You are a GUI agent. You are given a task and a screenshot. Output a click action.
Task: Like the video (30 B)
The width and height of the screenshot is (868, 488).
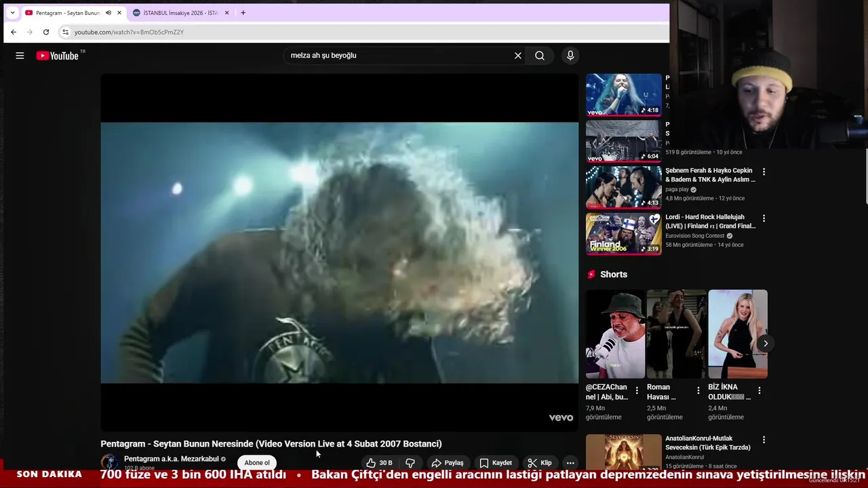(379, 463)
